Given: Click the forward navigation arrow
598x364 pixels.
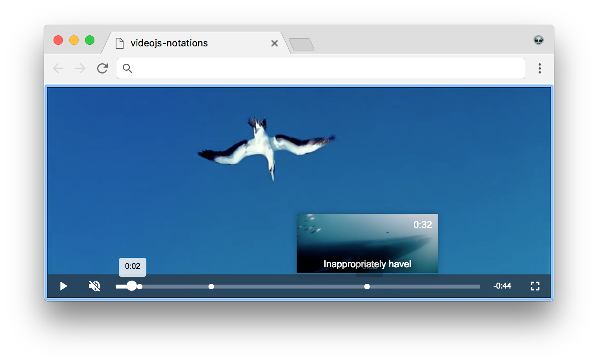Looking at the screenshot, I should [x=80, y=68].
